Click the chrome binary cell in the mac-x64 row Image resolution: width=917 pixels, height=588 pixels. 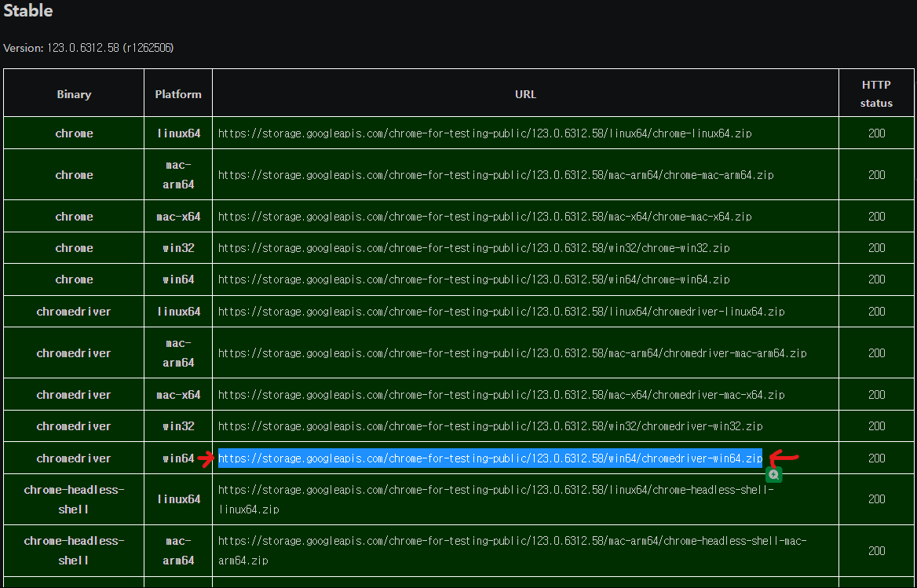point(74,216)
